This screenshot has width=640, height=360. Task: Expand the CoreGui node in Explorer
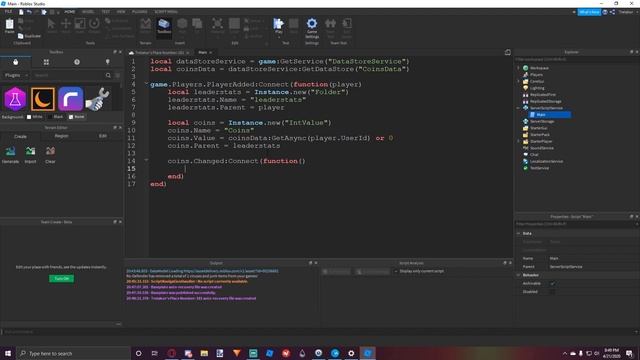pyautogui.click(x=519, y=81)
